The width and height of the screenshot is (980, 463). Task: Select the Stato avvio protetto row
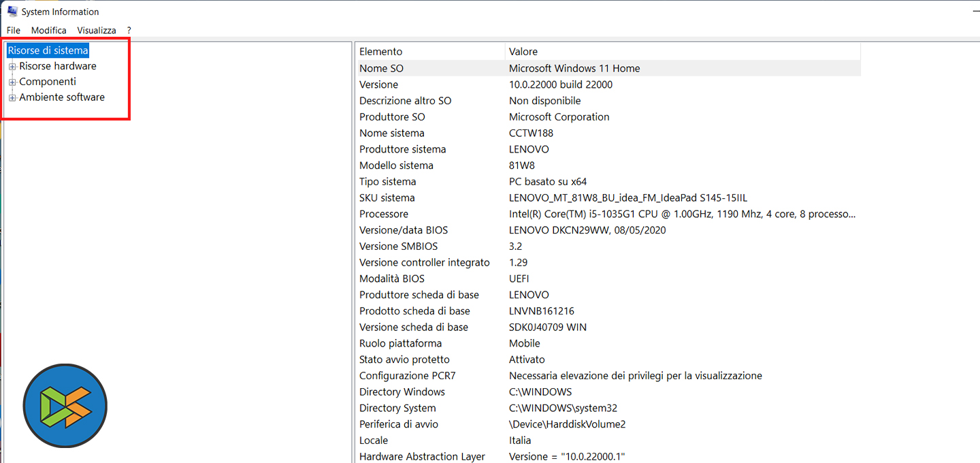pos(608,360)
